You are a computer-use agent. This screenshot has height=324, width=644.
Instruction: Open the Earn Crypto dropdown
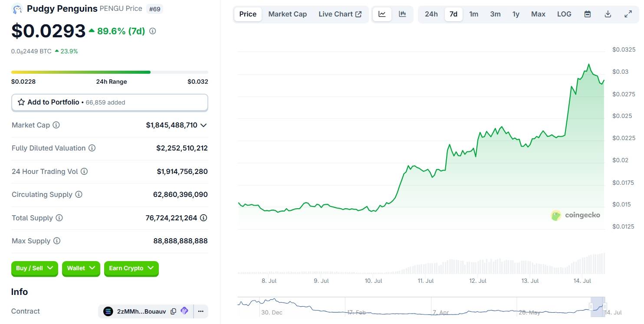[x=131, y=268]
